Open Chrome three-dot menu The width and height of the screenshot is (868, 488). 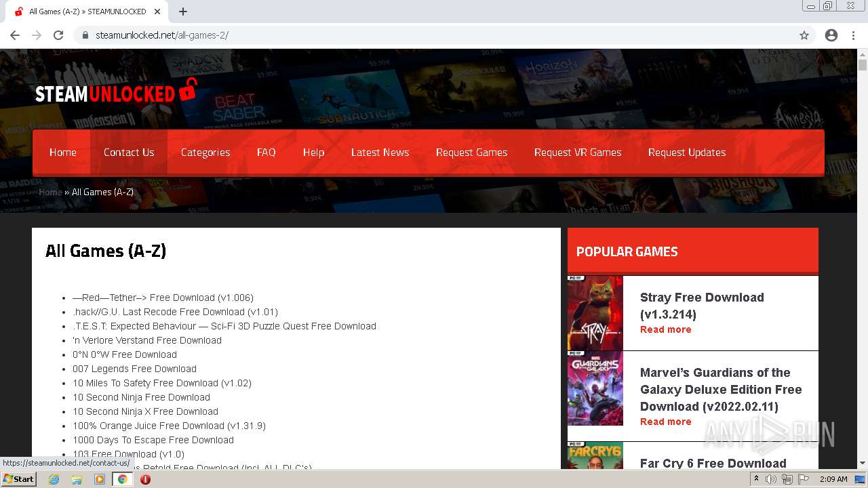point(853,35)
